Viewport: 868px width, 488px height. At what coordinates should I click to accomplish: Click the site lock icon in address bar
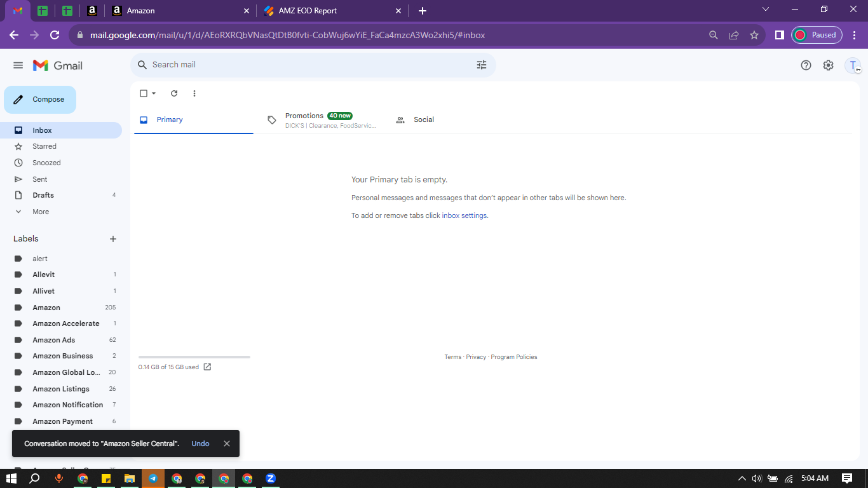tap(80, 35)
